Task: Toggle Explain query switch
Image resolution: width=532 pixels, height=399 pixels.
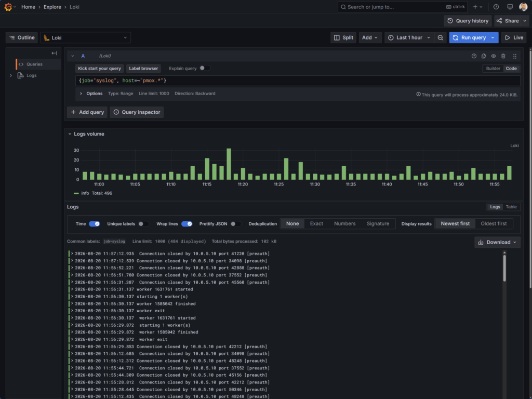Action: coord(205,68)
